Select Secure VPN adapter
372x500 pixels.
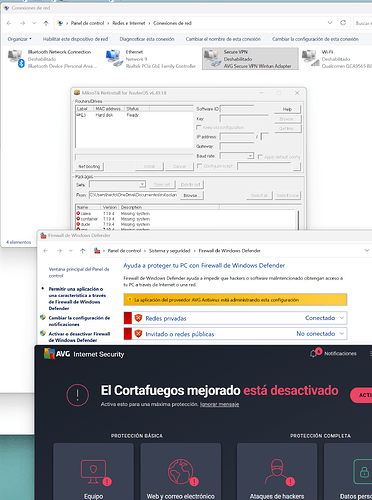[x=250, y=59]
